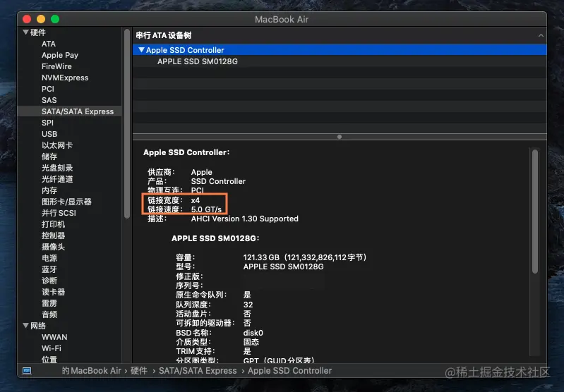This screenshot has height=392, width=564.
Task: Minimize window with the yellow button
Action: [x=41, y=19]
